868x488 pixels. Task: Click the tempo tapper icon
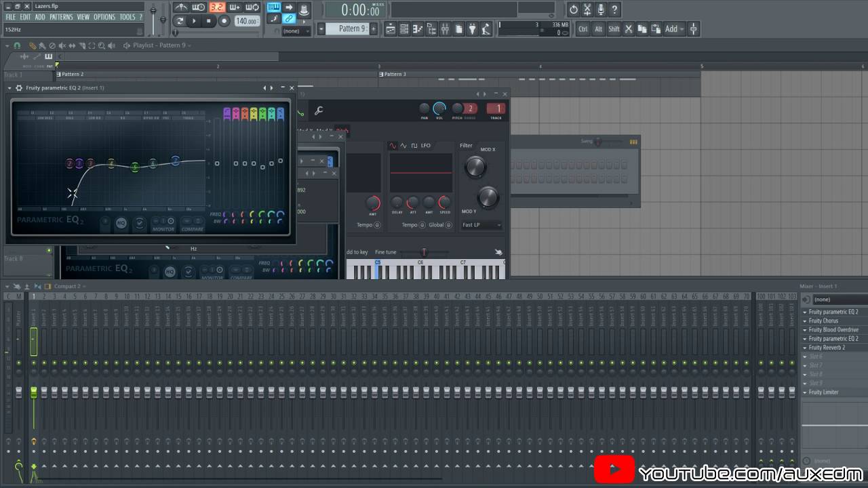pyautogui.click(x=486, y=29)
